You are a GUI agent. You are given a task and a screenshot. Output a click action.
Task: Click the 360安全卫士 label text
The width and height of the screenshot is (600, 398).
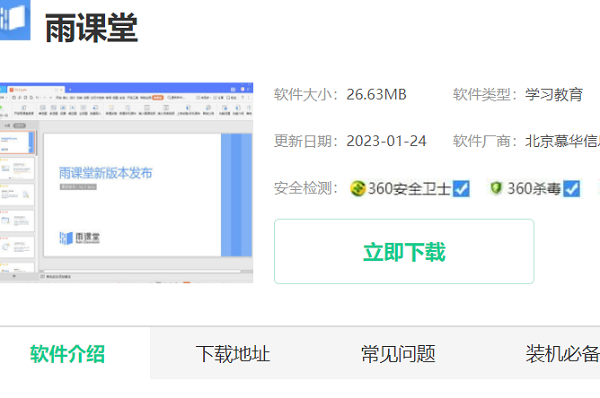click(x=409, y=189)
